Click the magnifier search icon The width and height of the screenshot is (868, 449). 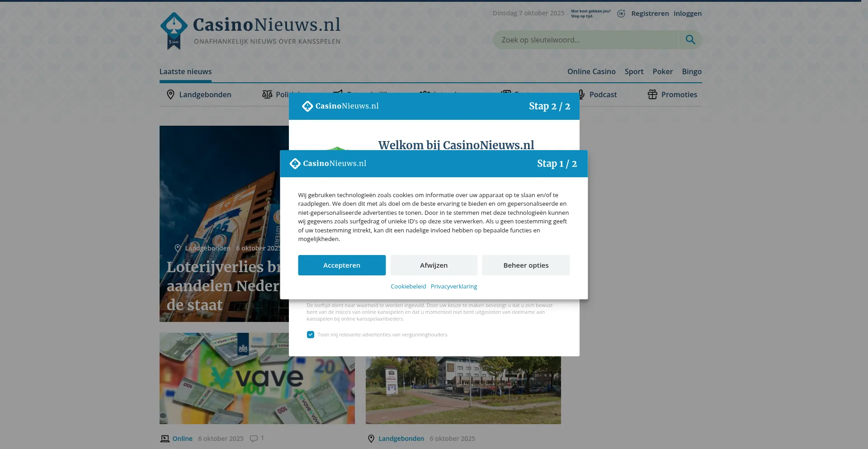tap(690, 40)
